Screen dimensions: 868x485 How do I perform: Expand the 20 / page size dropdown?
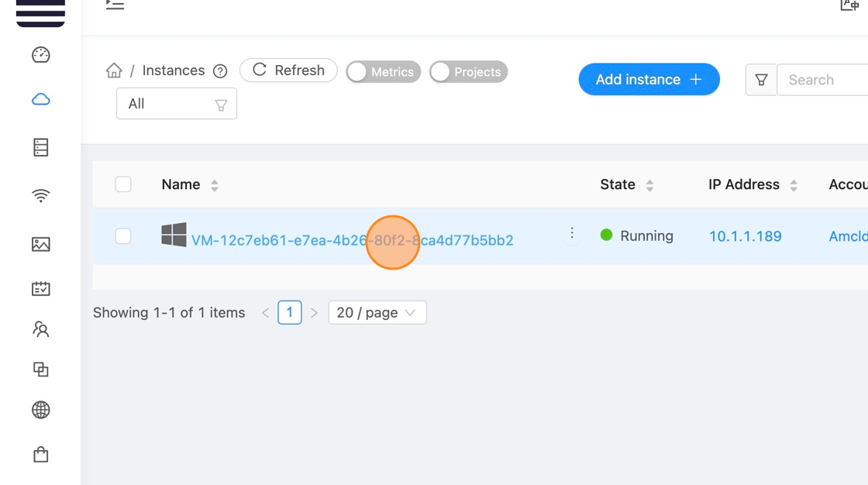pos(377,313)
